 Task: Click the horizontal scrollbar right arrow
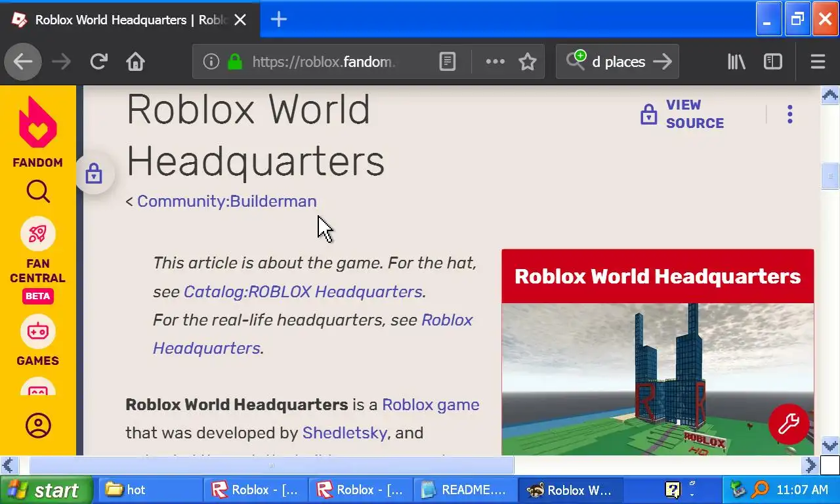click(x=810, y=465)
